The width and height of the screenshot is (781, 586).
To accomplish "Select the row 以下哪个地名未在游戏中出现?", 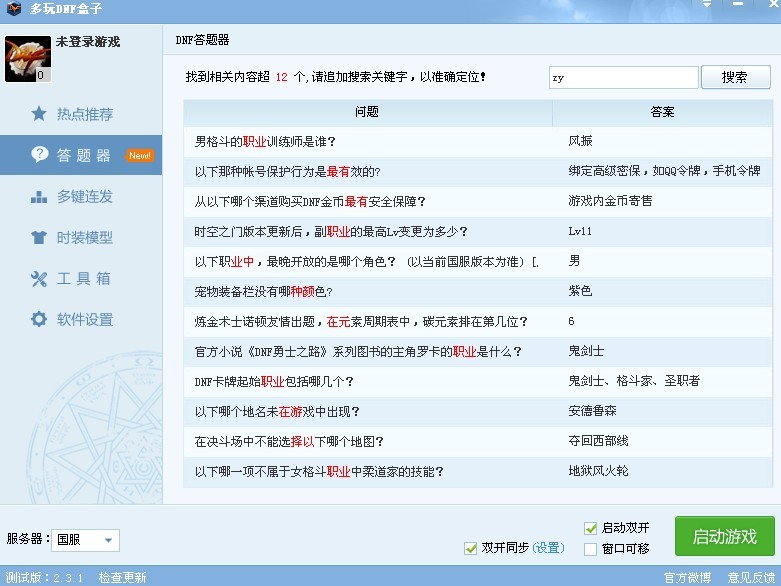I will tap(478, 411).
